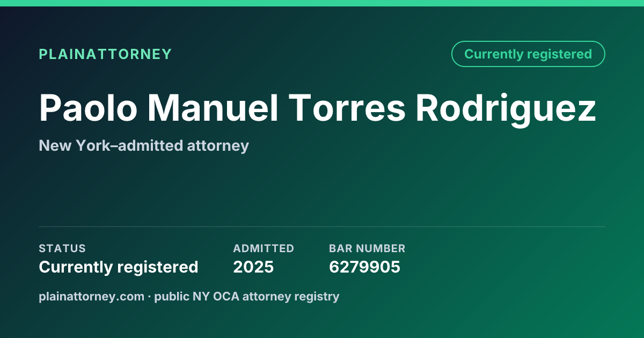Click the STATUS field label
This screenshot has height=338, width=644.
[62, 248]
